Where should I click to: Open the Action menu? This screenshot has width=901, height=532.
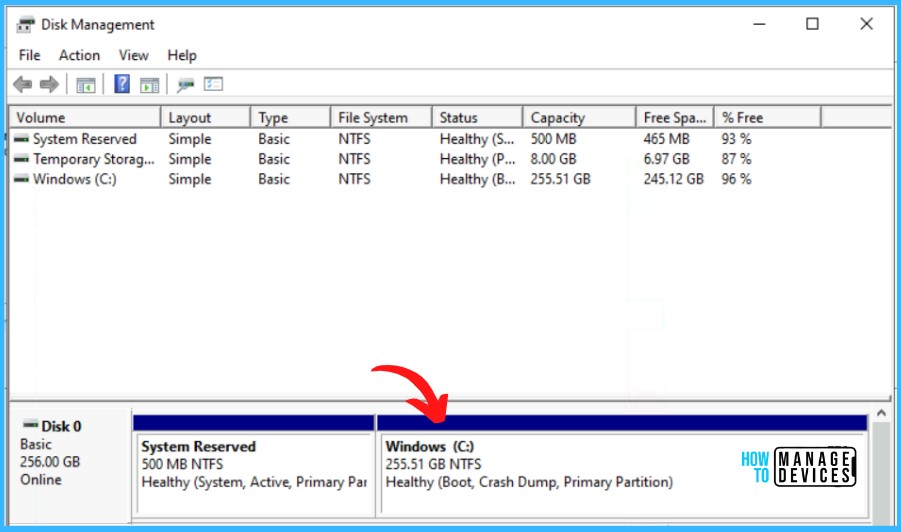tap(79, 55)
